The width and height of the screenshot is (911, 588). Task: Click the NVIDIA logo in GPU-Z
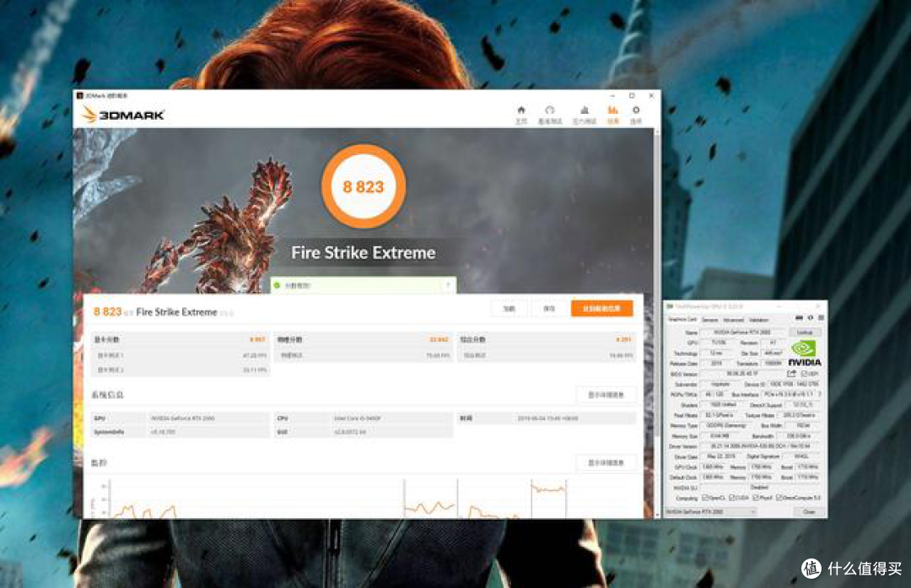click(804, 353)
